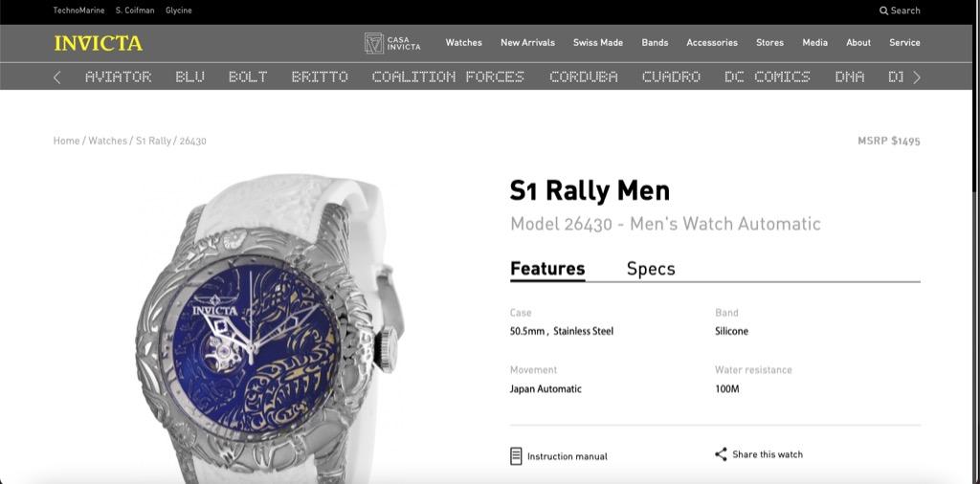The width and height of the screenshot is (980, 484).
Task: Select the CUADRO collection
Action: 671,77
